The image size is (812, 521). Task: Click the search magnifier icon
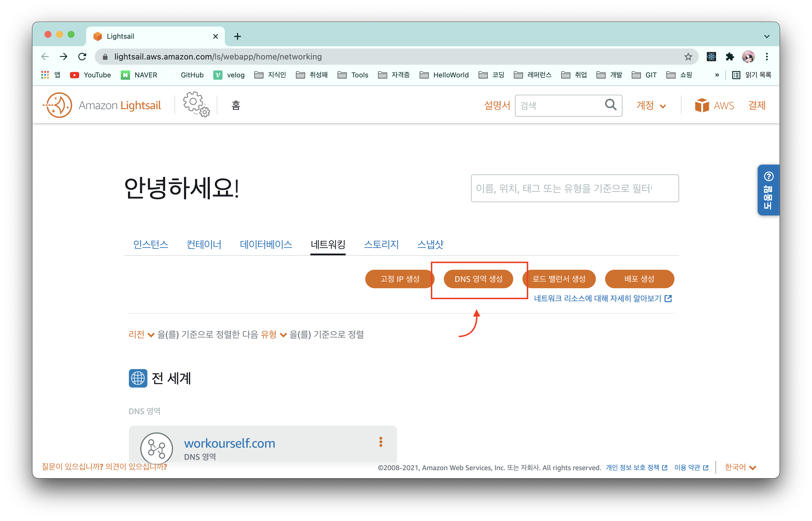click(610, 105)
